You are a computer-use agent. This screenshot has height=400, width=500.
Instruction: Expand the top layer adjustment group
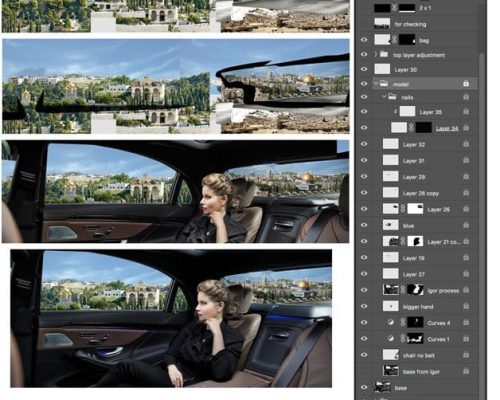pos(376,54)
